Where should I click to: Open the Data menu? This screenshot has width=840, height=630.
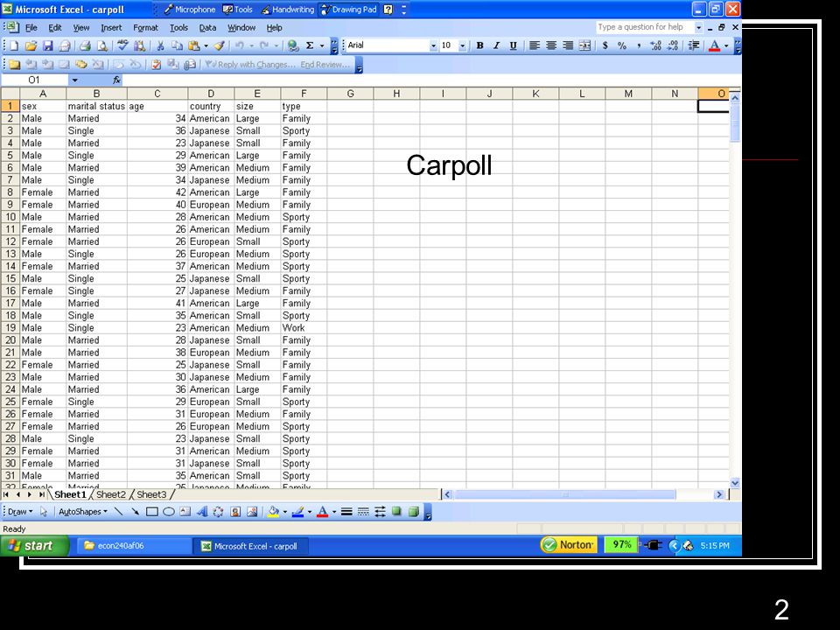click(x=207, y=28)
